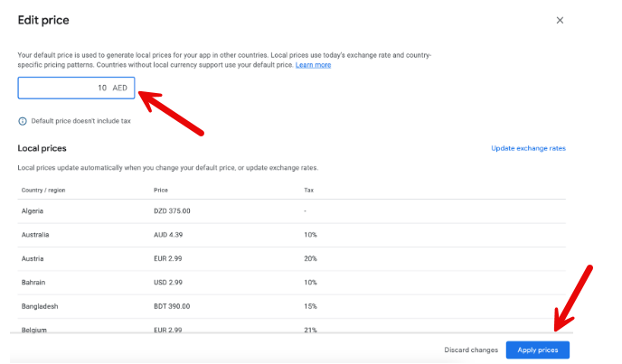Select the Bangladesh row

point(291,306)
